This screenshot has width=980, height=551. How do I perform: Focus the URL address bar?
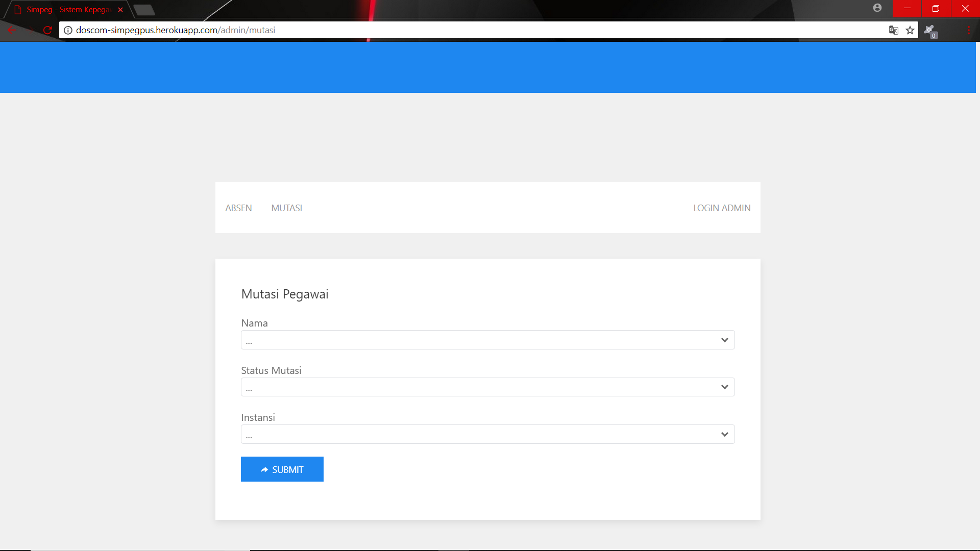tap(459, 30)
